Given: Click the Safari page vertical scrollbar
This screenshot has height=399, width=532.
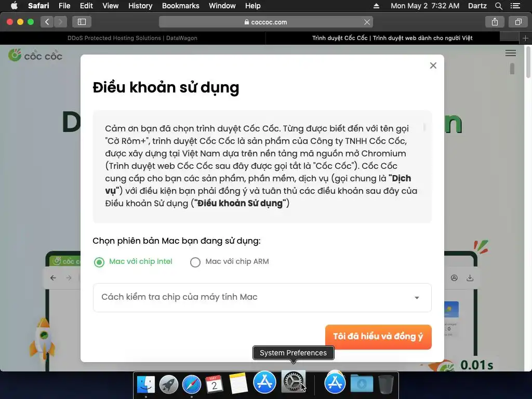Looking at the screenshot, I should 528,62.
